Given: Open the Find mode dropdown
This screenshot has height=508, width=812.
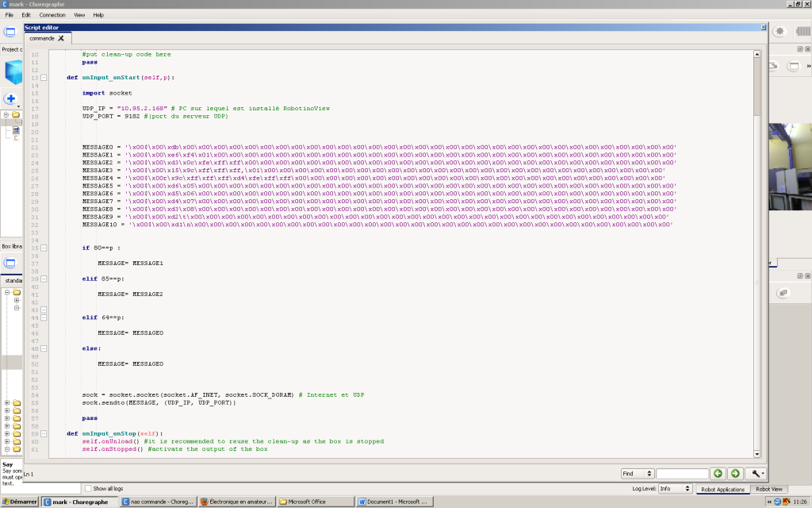Looking at the screenshot, I should [638, 473].
